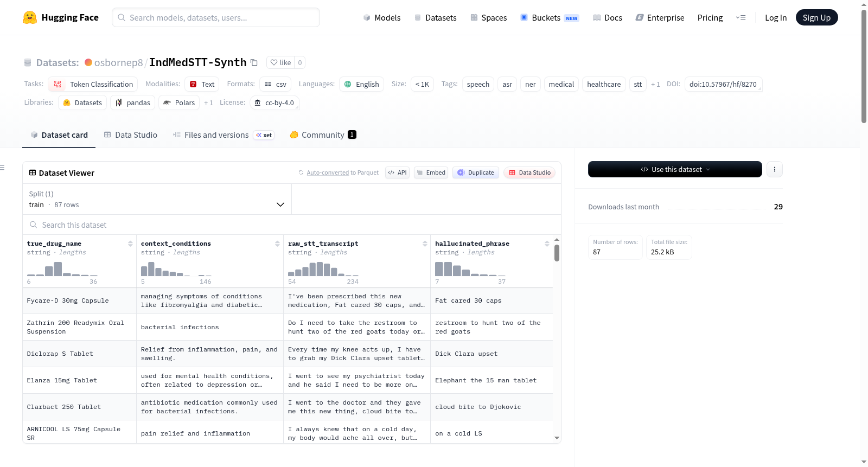Click the page vertical scrollbar thumb
868x467 pixels.
tap(864, 66)
